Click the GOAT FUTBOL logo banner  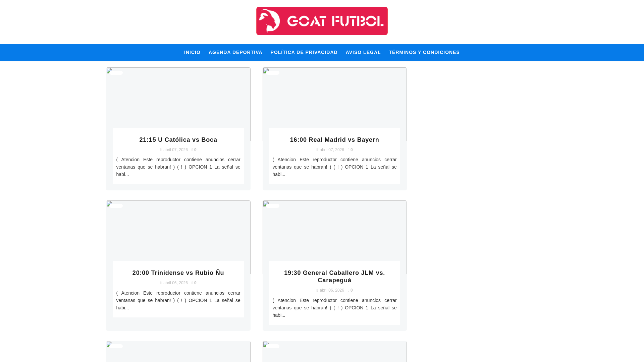click(x=322, y=21)
